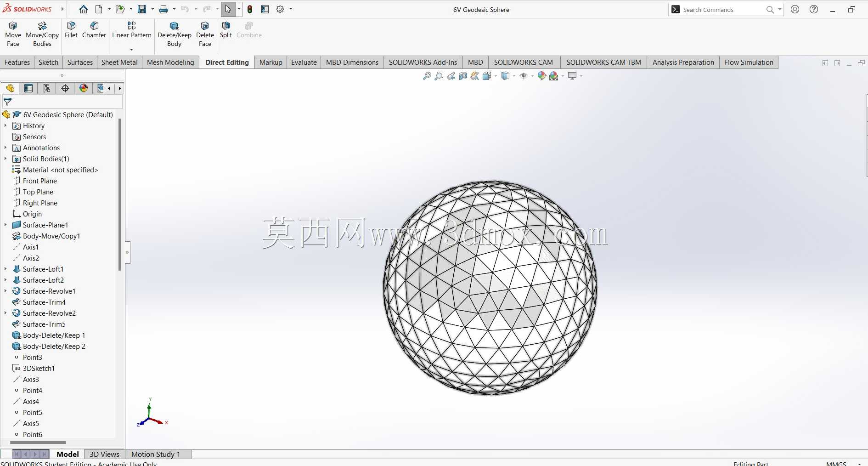Launch the Split tool

coord(226,30)
